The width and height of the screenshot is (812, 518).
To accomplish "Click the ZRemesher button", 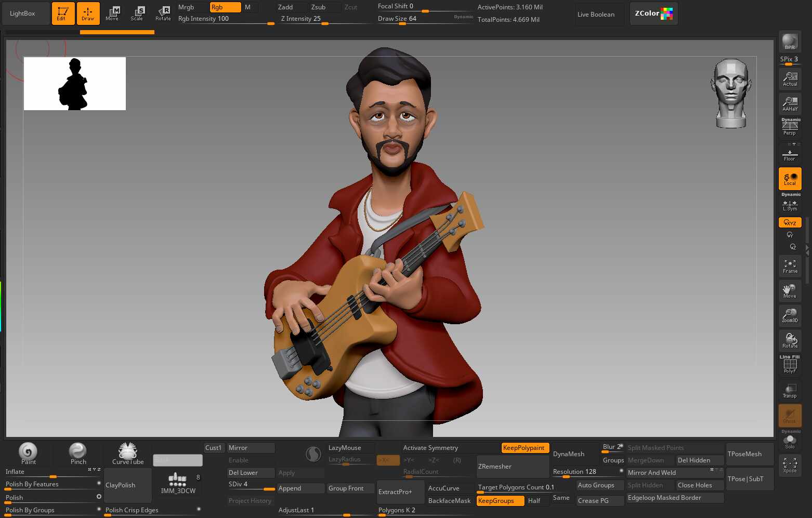I will tap(513, 467).
